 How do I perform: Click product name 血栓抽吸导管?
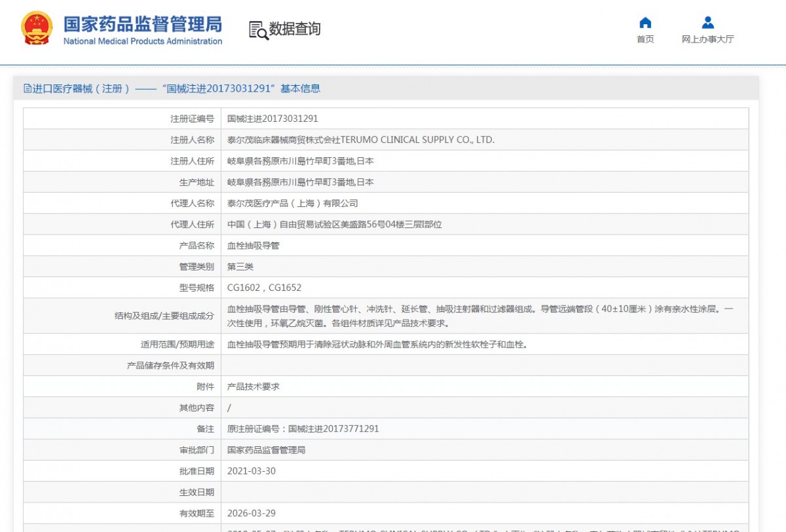[253, 246]
